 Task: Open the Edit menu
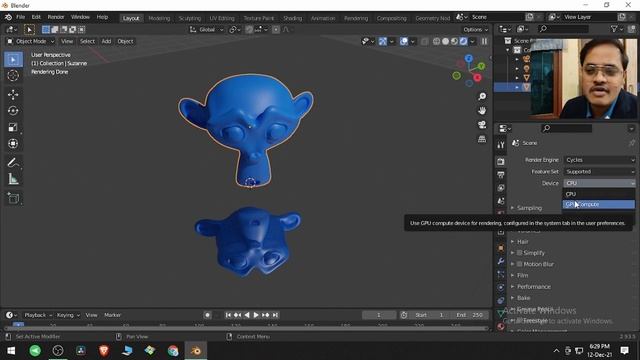tap(36, 17)
